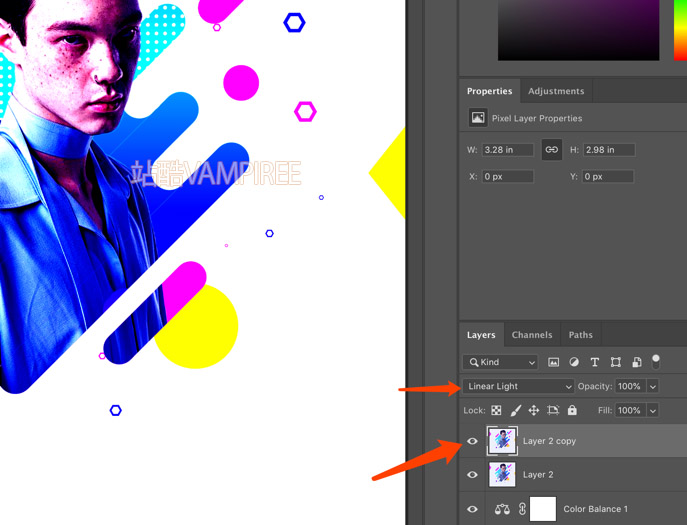The width and height of the screenshot is (687, 525).
Task: Hide the Layer 2 layer
Action: coord(472,475)
